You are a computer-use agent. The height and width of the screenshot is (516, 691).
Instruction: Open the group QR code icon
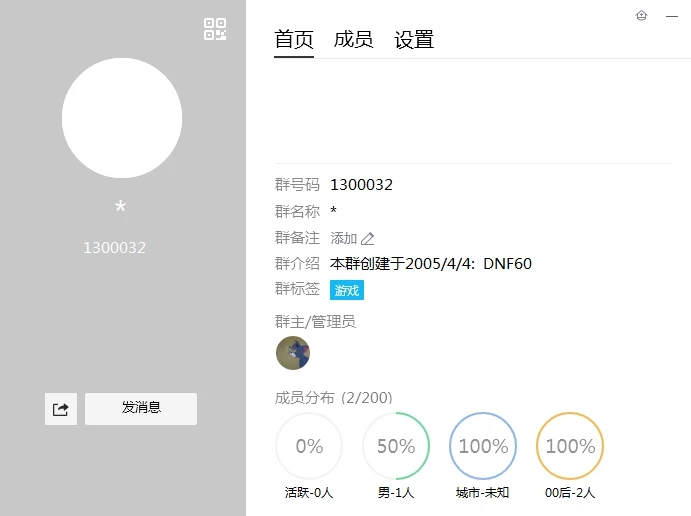click(215, 29)
